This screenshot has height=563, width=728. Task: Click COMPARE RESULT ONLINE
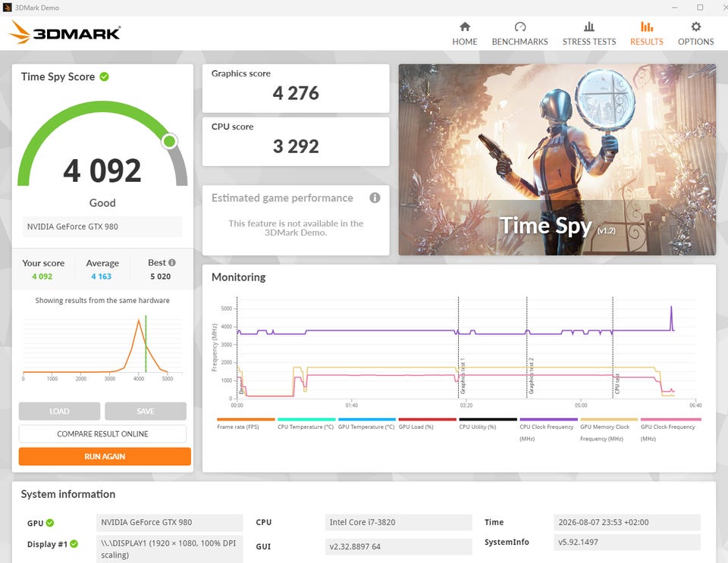(102, 433)
